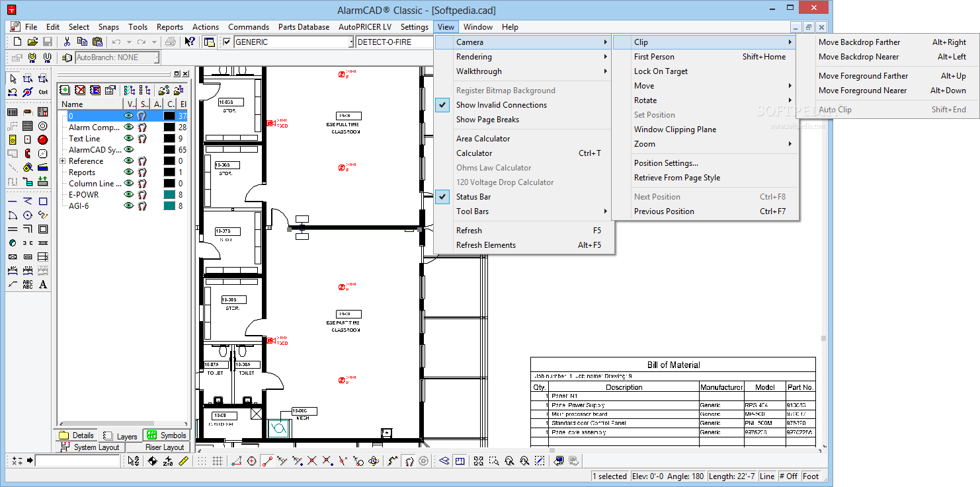Expand the Tool Bars submenu
Viewport: 980px width, 487px height.
(525, 211)
